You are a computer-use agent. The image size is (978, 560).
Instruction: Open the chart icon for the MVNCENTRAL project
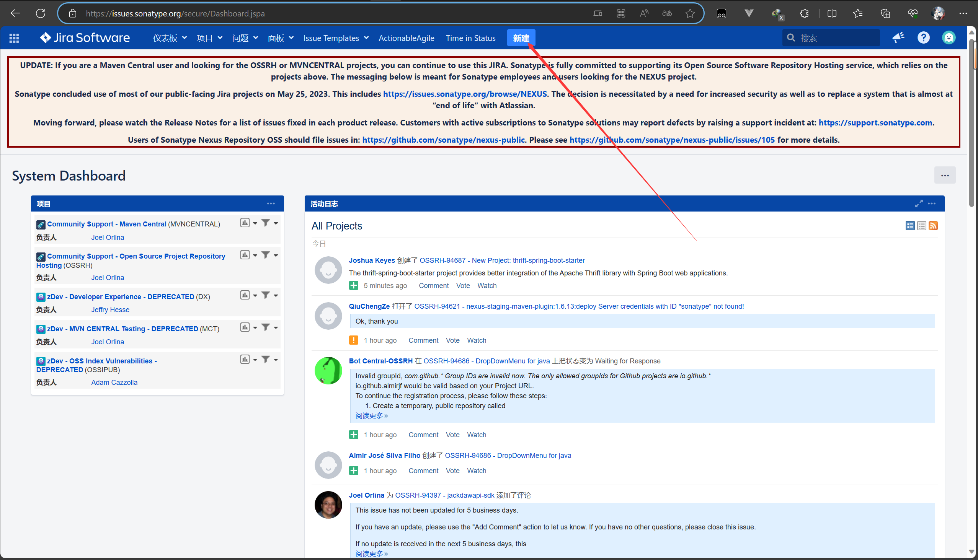click(x=245, y=223)
